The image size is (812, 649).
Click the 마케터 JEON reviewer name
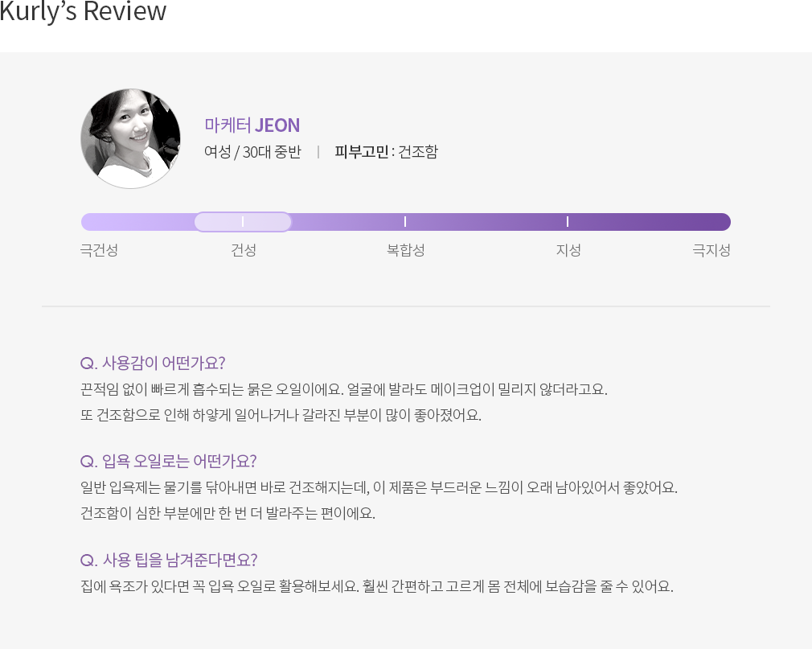coord(252,125)
